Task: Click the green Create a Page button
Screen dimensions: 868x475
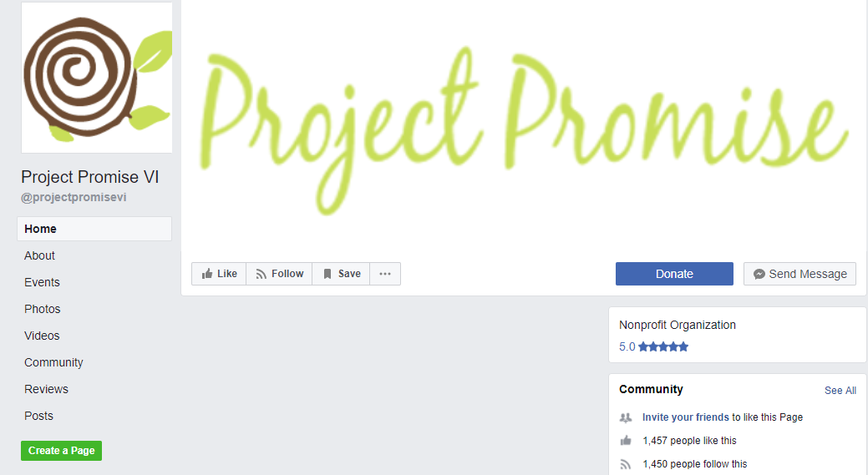Action: [62, 451]
